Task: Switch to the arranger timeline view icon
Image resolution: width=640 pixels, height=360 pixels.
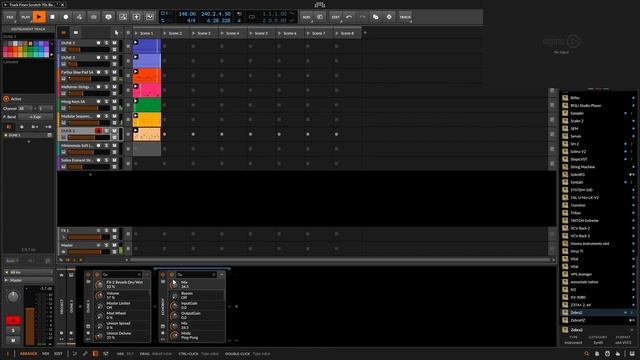Action: coord(76,32)
